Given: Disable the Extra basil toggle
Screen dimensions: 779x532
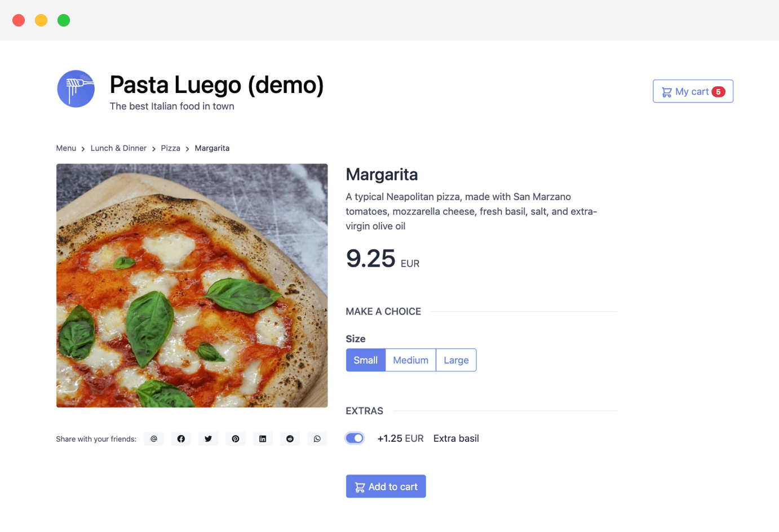Looking at the screenshot, I should coord(355,438).
